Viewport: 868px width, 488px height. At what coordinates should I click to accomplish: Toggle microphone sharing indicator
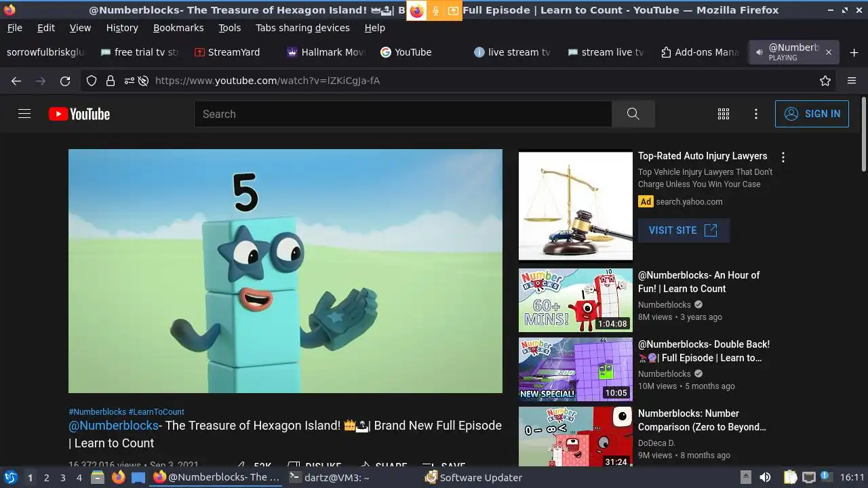tap(435, 10)
